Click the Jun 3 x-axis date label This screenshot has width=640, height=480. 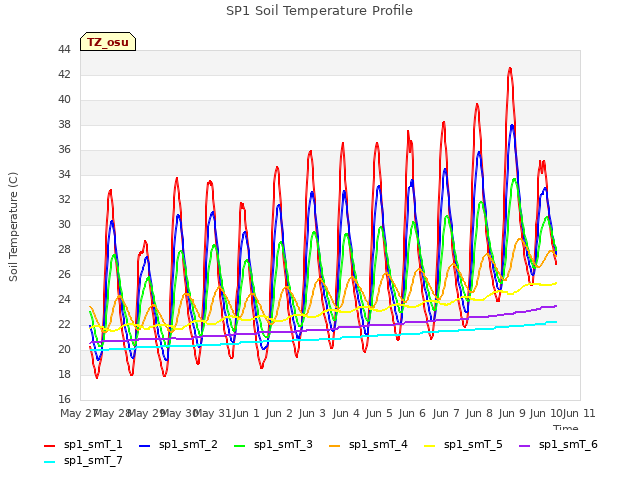pos(313,413)
